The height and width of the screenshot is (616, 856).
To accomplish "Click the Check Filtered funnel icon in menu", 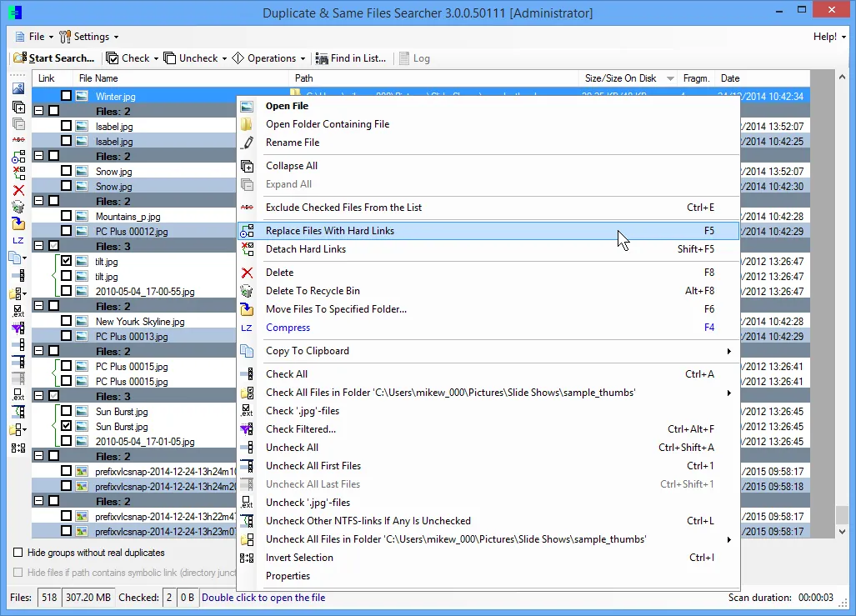I will coord(247,429).
